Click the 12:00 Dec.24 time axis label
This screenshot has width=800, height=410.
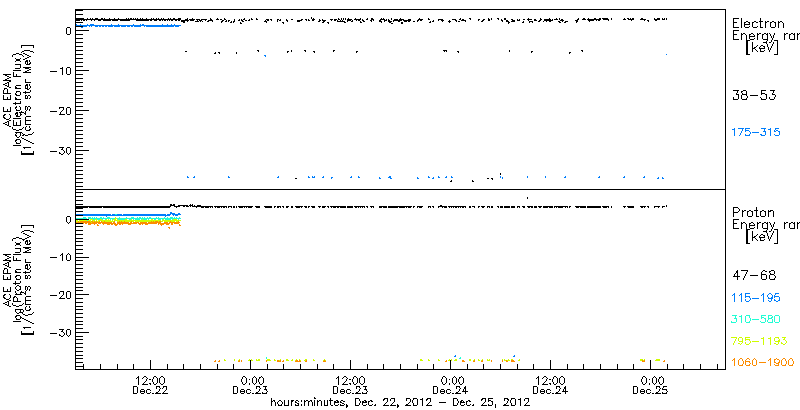tap(551, 386)
